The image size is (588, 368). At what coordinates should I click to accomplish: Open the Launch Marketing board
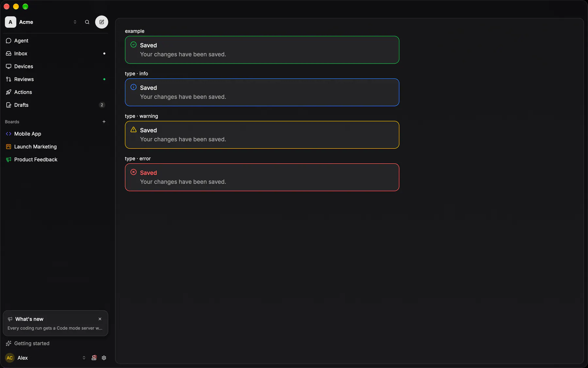pos(56,147)
